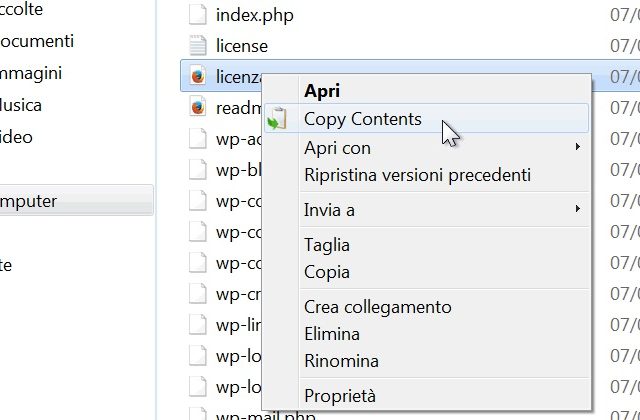This screenshot has width=640, height=420.
Task: Click the Firefox icon of readme file
Action: 197,107
